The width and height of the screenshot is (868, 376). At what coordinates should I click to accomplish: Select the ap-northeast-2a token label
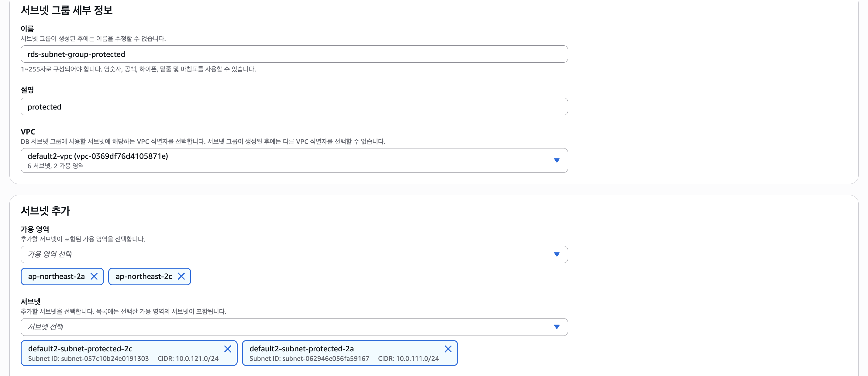click(56, 276)
